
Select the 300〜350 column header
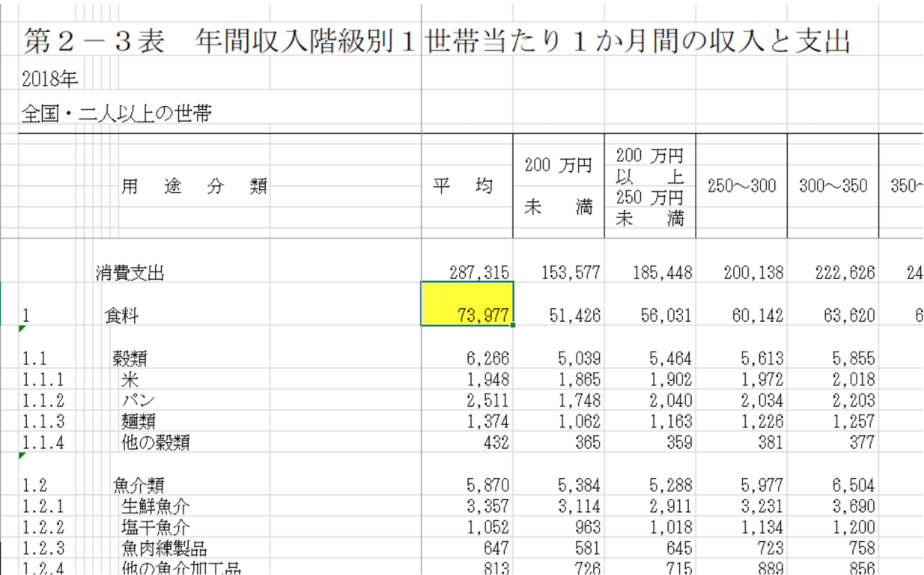833,186
